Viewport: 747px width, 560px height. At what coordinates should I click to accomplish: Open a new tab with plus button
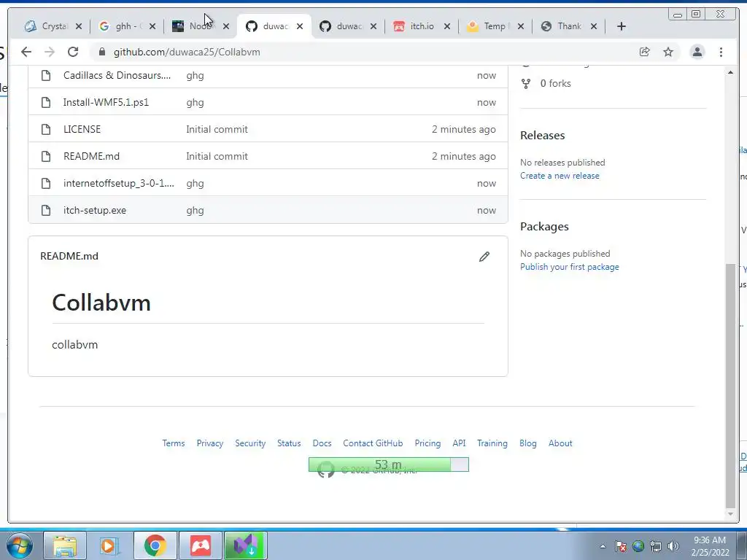(x=622, y=26)
